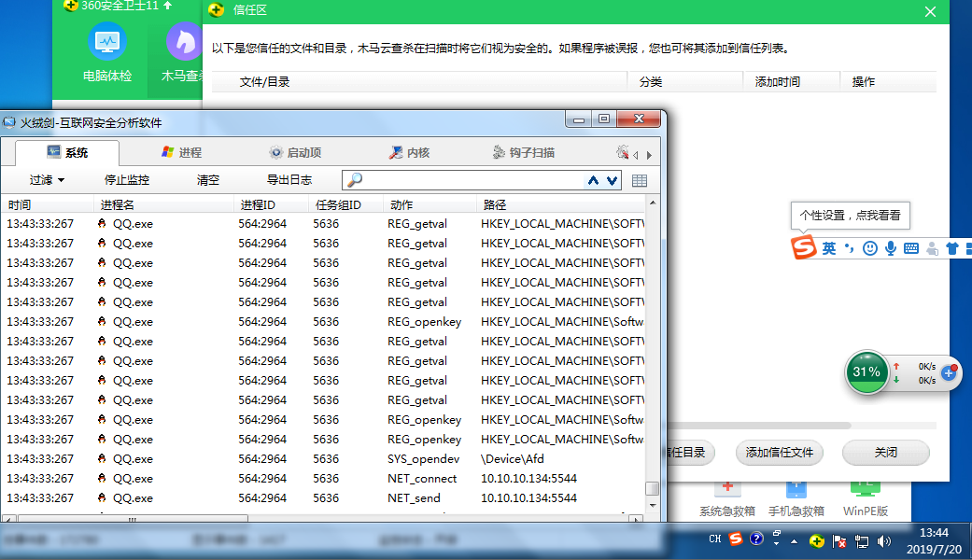Sort by the 时间 column header
The width and height of the screenshot is (972, 560).
49,204
